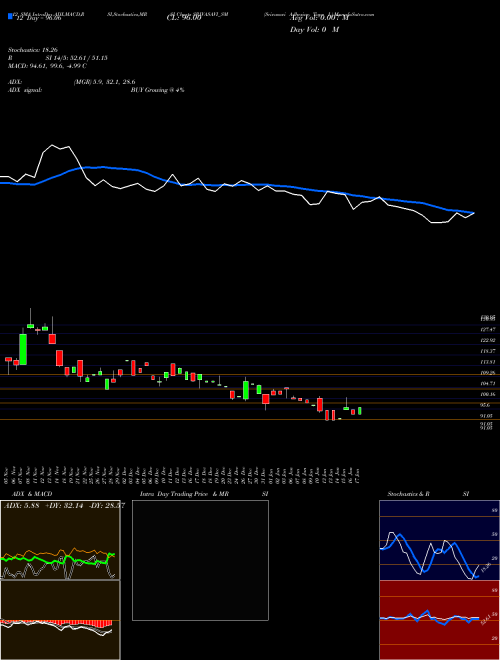Click the 'CL: 96.00' closing price label

click(184, 18)
